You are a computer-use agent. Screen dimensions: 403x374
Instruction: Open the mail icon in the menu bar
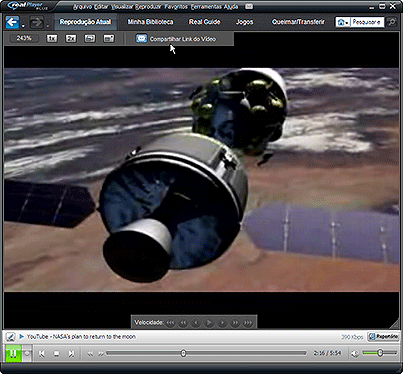[249, 6]
